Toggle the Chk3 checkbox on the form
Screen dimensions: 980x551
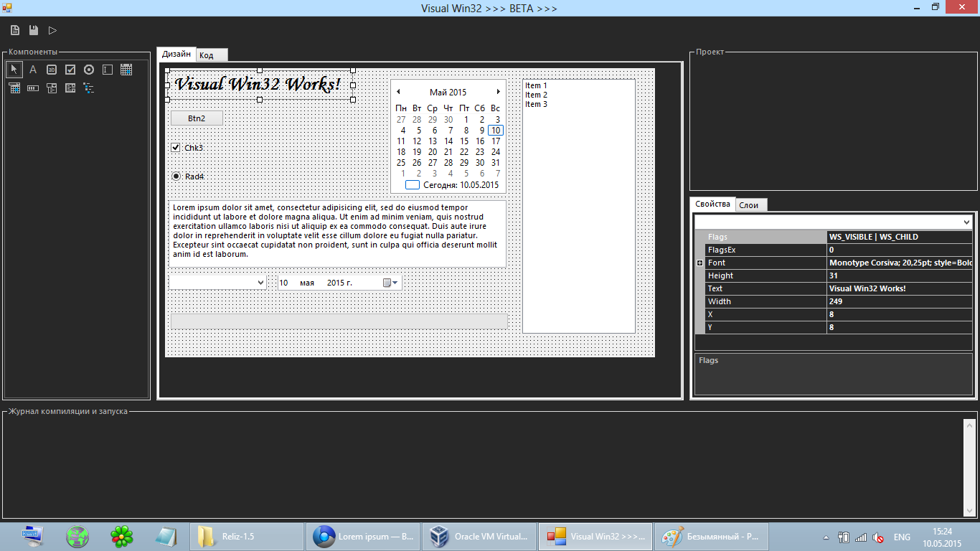175,148
